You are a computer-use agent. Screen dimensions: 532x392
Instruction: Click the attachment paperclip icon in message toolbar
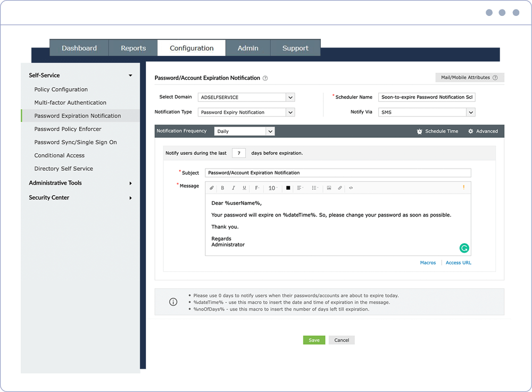coord(212,188)
